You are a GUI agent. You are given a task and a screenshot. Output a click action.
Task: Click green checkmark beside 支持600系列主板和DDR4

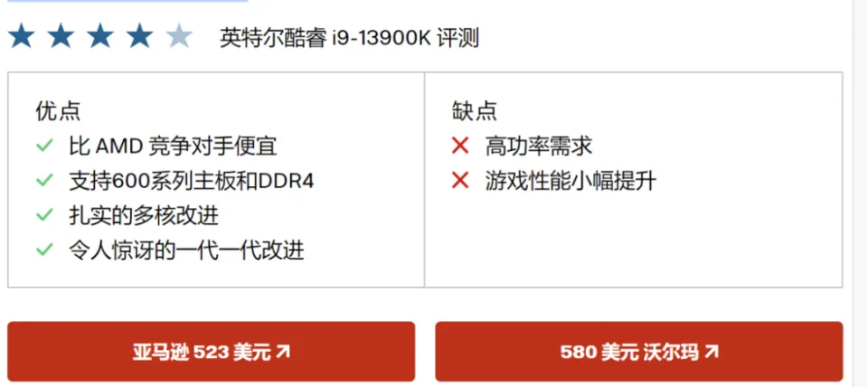pos(44,181)
